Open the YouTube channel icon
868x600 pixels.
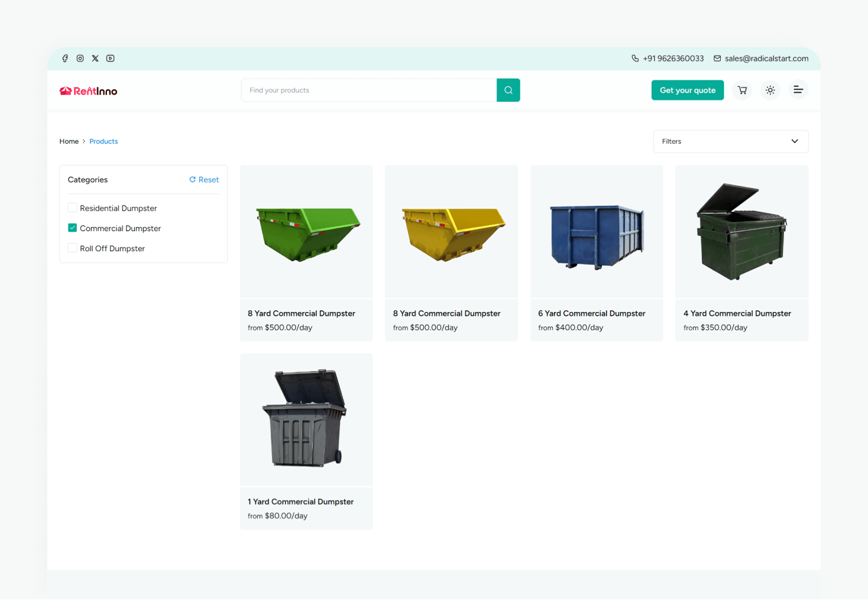click(110, 58)
